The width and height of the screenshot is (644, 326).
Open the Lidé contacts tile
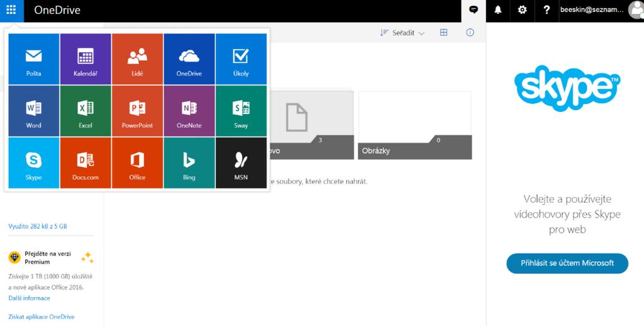pos(137,59)
